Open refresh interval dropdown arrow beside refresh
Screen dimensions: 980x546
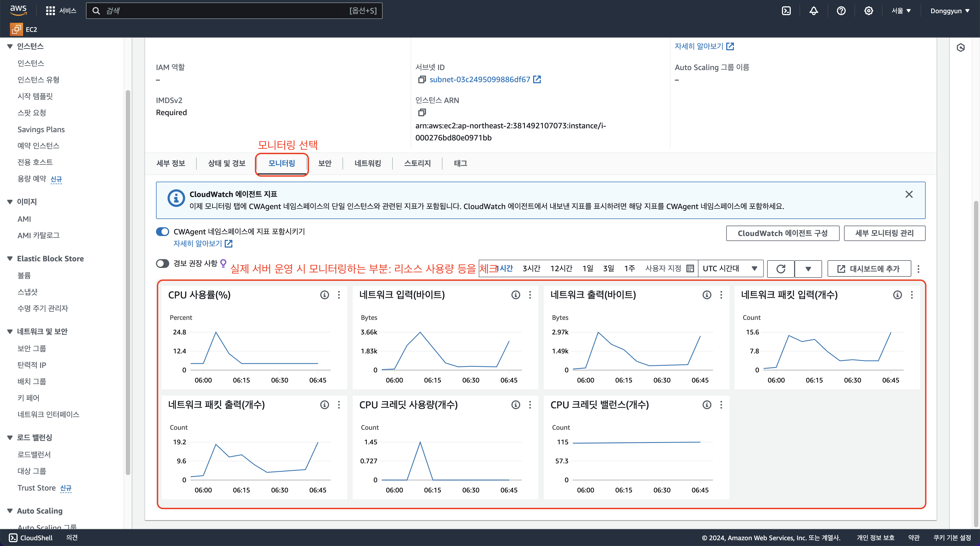point(808,269)
